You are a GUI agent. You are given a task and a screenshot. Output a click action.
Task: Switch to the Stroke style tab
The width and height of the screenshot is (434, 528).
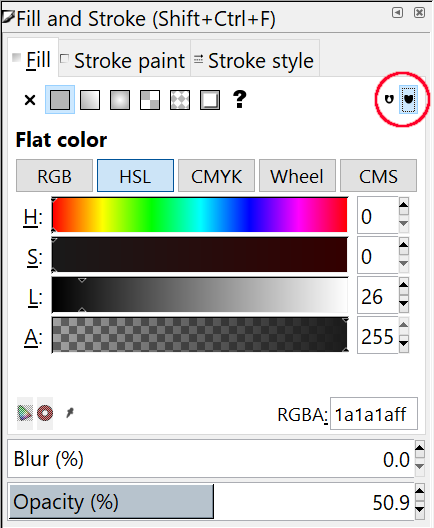pyautogui.click(x=255, y=61)
